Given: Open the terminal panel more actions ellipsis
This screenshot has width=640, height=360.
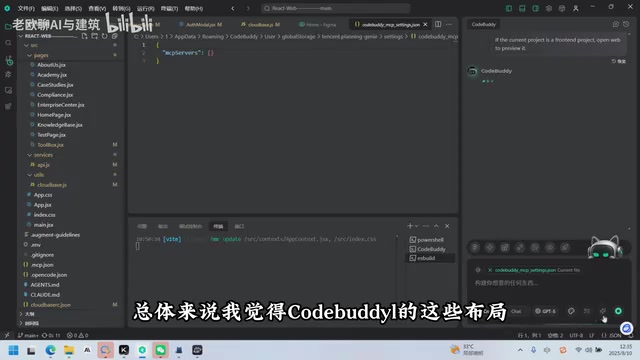Looking at the screenshot, I should click(426, 226).
